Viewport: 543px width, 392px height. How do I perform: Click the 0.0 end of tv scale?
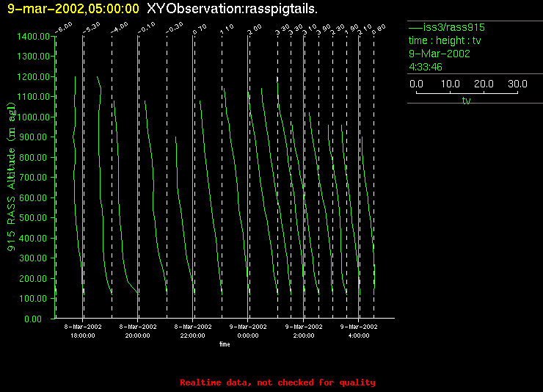click(x=416, y=84)
